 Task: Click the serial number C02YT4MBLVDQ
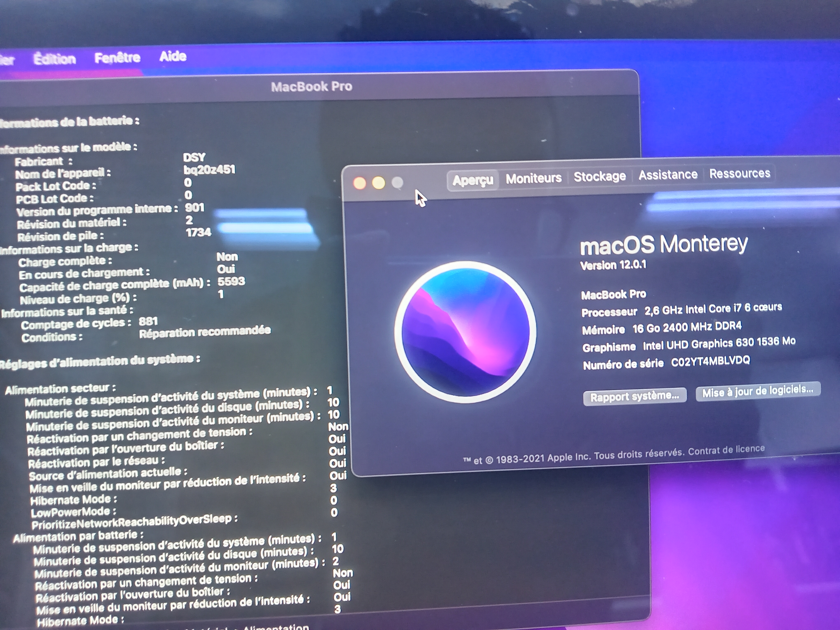[710, 361]
